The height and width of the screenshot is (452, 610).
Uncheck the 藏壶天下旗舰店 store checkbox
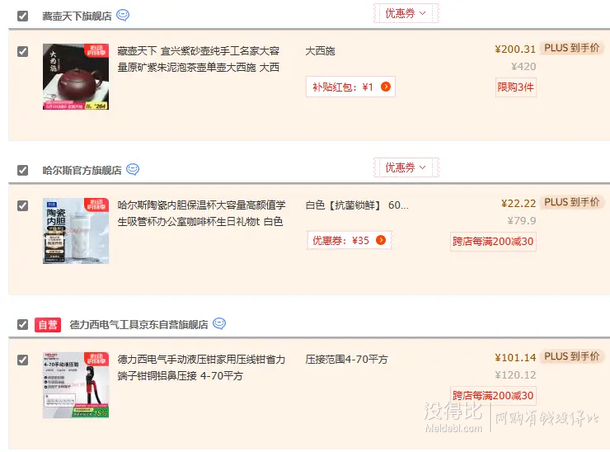(x=23, y=16)
